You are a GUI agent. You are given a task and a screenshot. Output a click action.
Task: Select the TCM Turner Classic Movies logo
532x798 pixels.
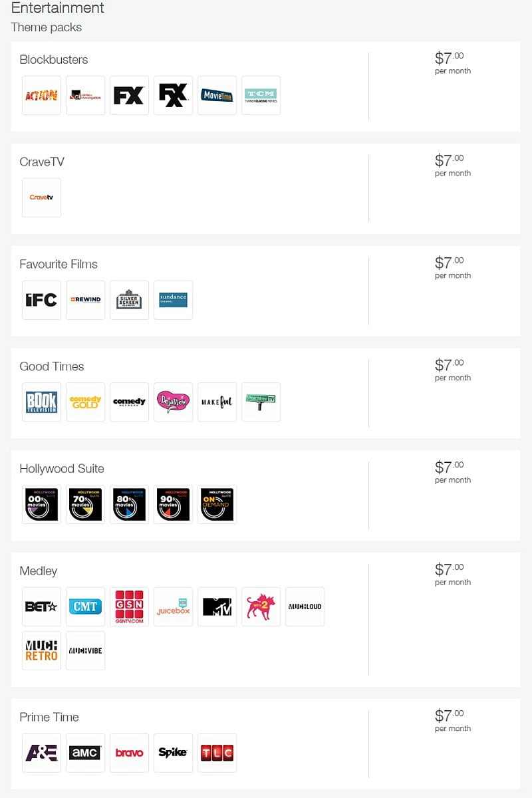[261, 95]
